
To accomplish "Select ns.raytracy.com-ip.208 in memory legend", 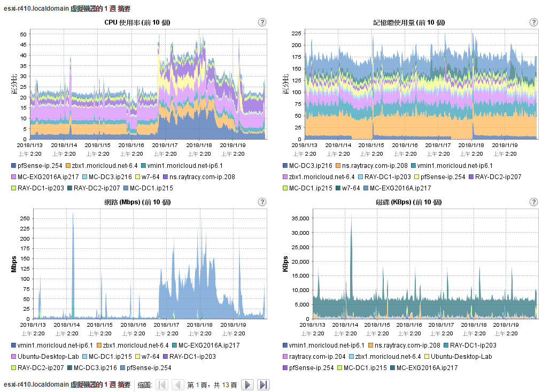I will 375,166.
